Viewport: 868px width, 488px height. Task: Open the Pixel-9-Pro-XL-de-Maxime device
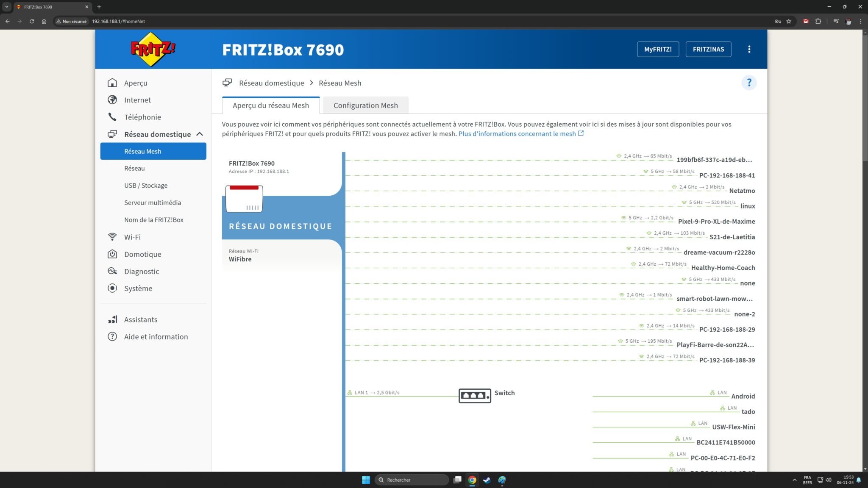[x=716, y=221]
